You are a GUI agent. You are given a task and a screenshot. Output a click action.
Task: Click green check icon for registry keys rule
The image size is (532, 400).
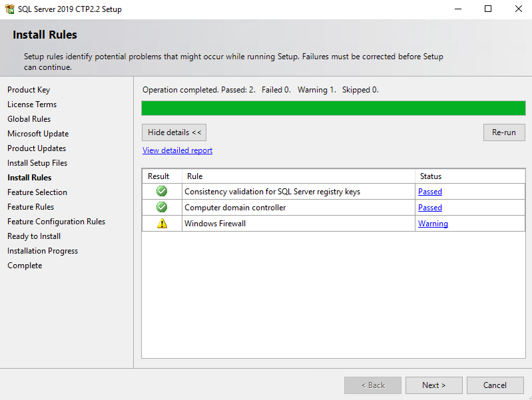pyautogui.click(x=162, y=191)
